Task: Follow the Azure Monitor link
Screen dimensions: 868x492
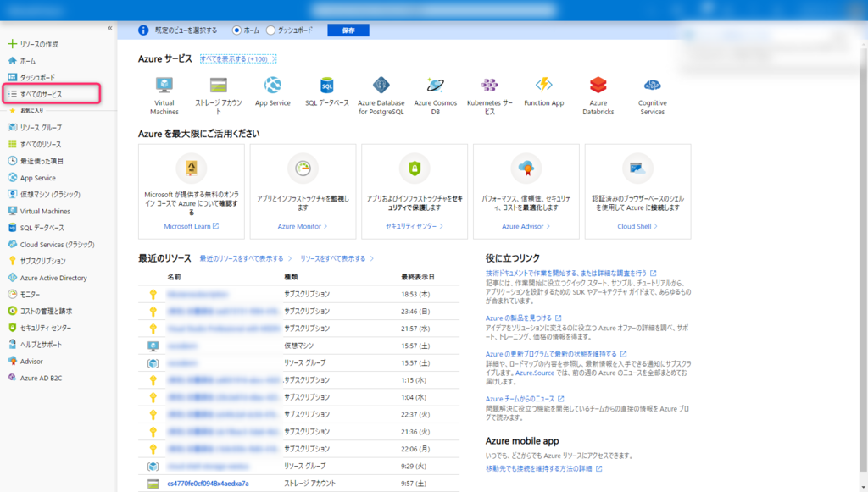Action: (x=303, y=227)
